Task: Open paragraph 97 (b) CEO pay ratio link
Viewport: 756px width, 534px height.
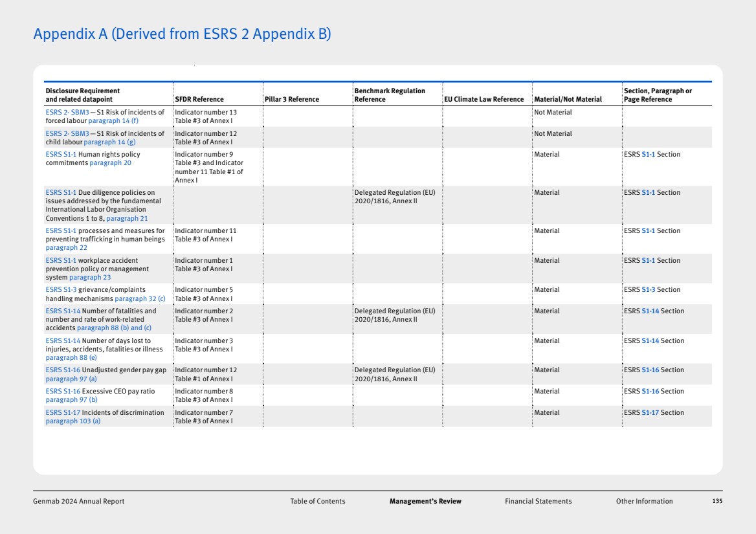Action: [x=71, y=400]
